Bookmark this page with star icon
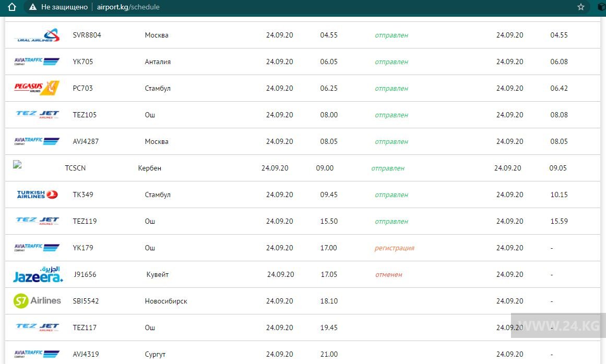This screenshot has width=606, height=364. (x=581, y=7)
